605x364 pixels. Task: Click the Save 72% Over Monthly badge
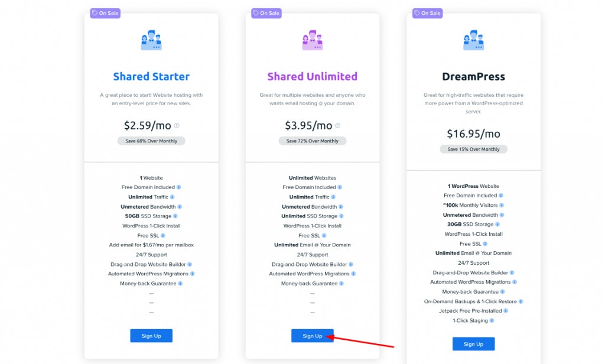click(313, 141)
